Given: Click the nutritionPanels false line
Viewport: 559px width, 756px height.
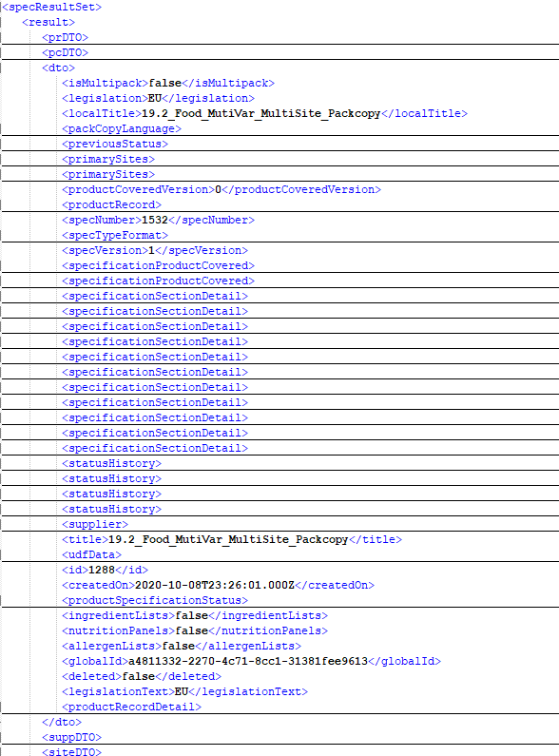Looking at the screenshot, I should pos(195,630).
